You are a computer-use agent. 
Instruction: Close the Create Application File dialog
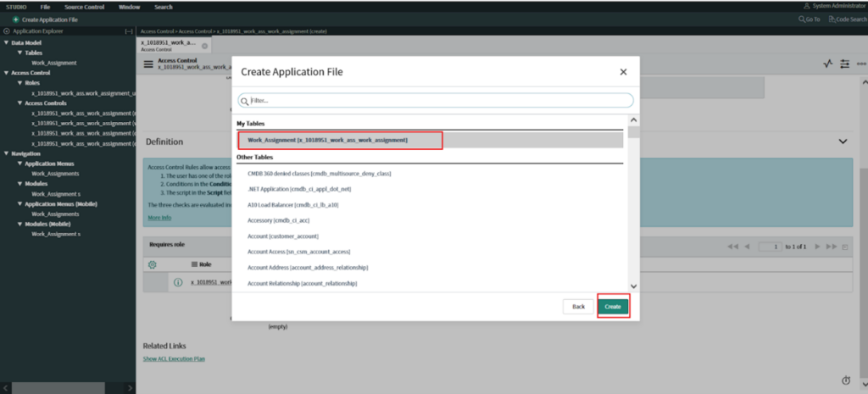pyautogui.click(x=623, y=72)
